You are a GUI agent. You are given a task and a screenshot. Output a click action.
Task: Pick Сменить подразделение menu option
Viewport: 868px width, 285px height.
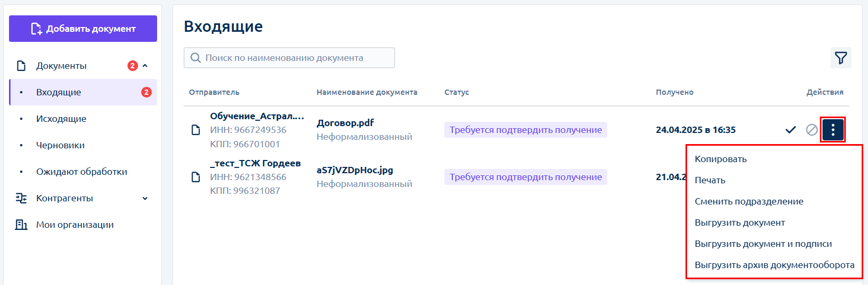coord(748,201)
